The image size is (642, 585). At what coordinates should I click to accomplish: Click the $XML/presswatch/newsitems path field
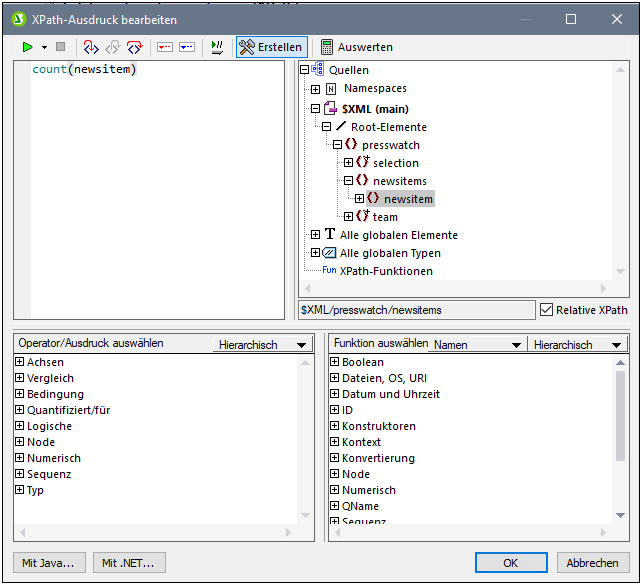pyautogui.click(x=415, y=310)
